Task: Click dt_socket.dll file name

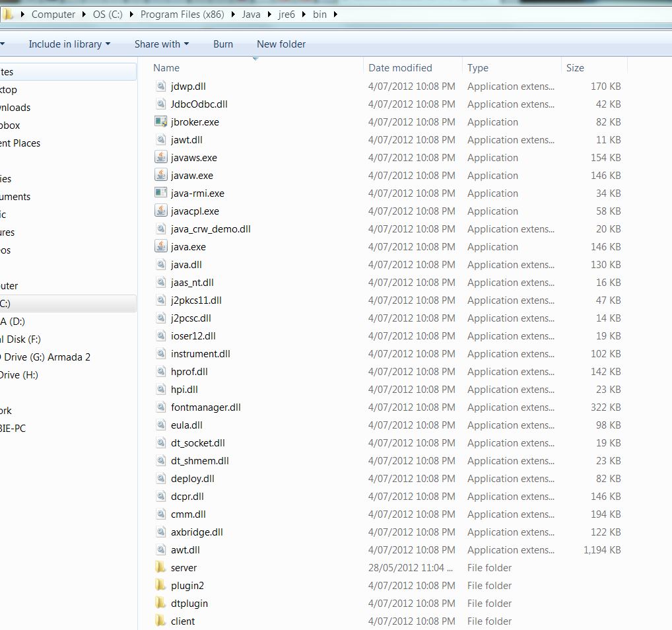Action: (x=197, y=443)
